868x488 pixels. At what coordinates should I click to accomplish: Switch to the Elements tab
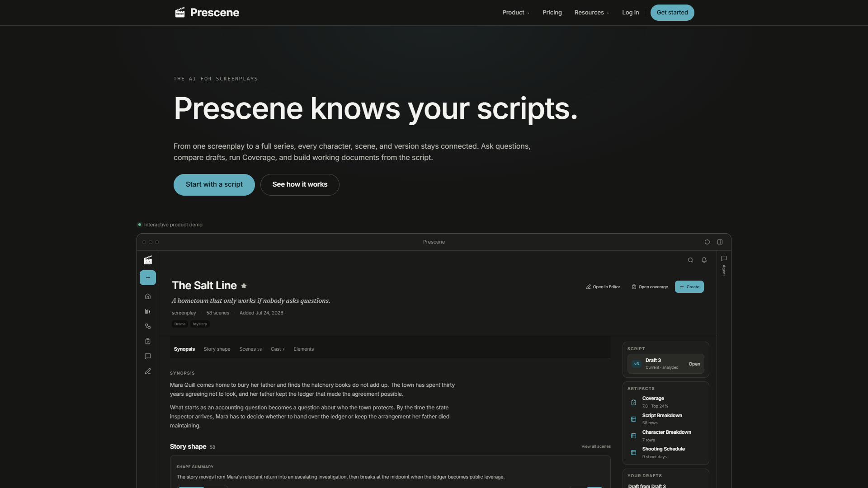(x=303, y=349)
